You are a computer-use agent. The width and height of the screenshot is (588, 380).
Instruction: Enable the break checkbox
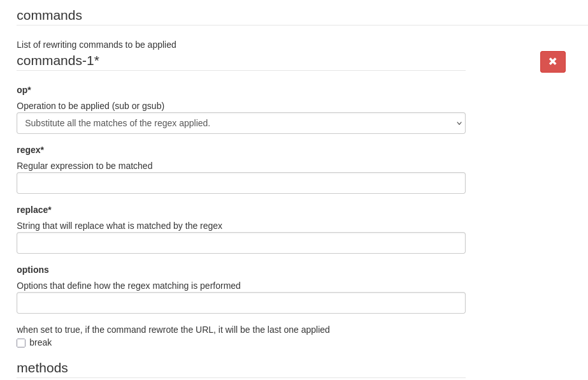[21, 343]
